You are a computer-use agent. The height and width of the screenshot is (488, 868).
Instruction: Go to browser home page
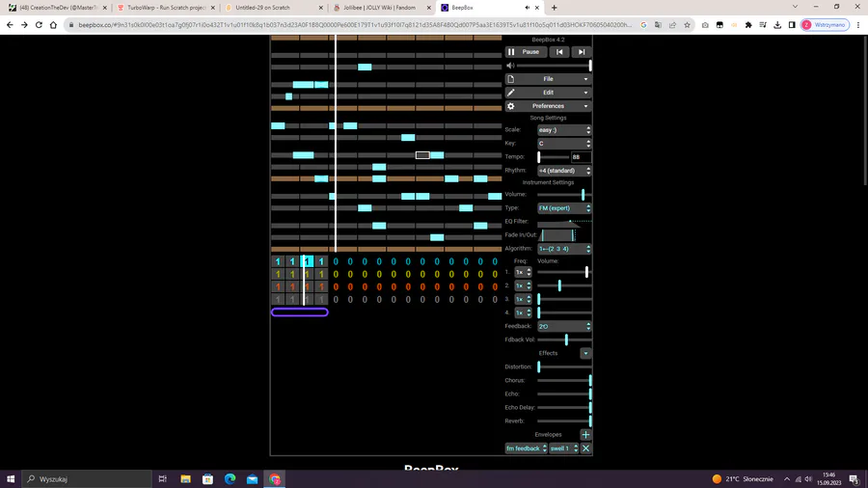53,25
